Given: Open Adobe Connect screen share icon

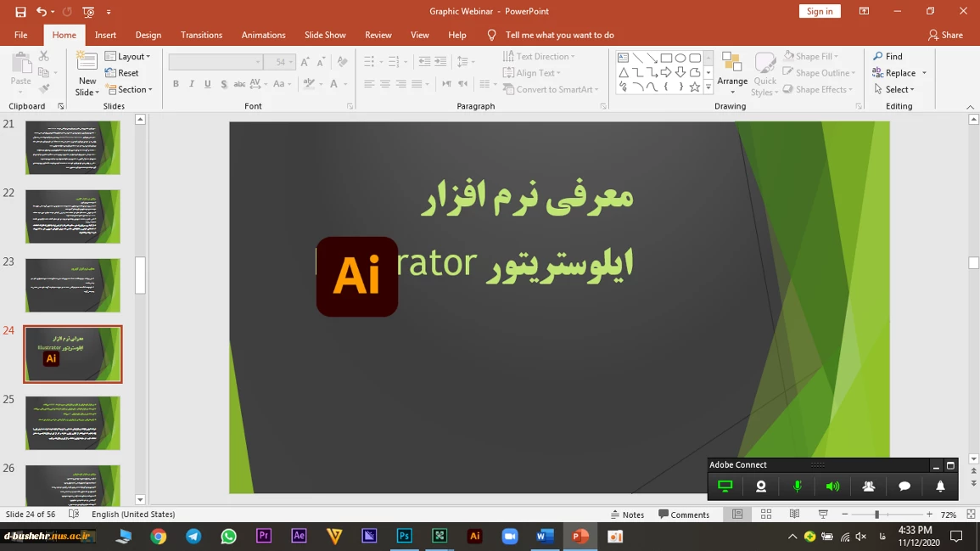Looking at the screenshot, I should [x=725, y=486].
